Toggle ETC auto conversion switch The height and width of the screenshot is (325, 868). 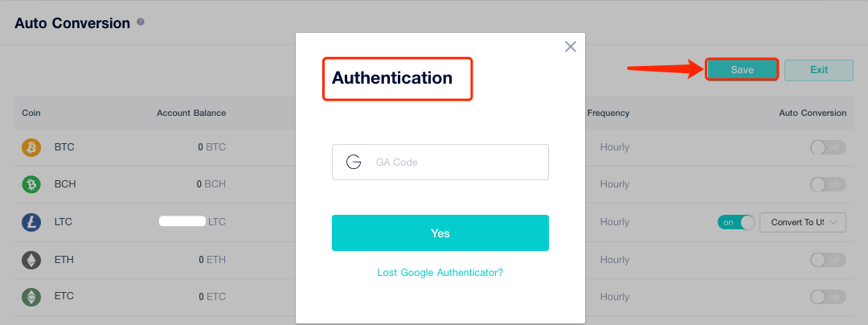tap(828, 297)
